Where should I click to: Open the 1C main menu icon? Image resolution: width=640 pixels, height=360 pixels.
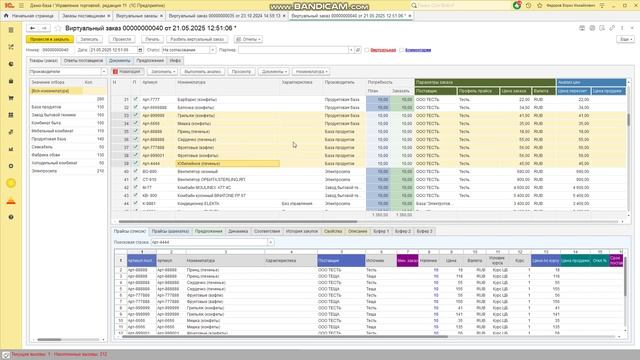tap(9, 5)
